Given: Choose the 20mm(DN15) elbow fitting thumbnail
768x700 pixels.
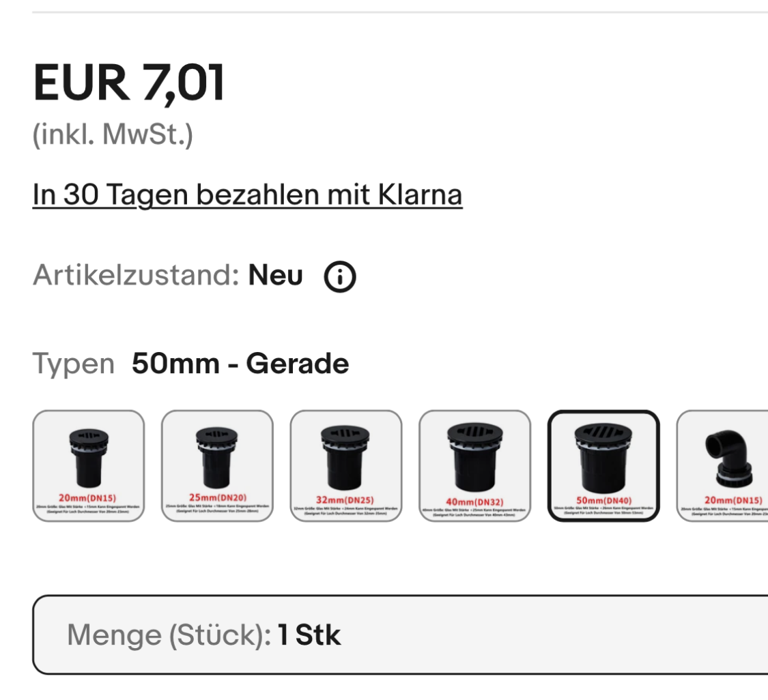Looking at the screenshot, I should coord(724,466).
